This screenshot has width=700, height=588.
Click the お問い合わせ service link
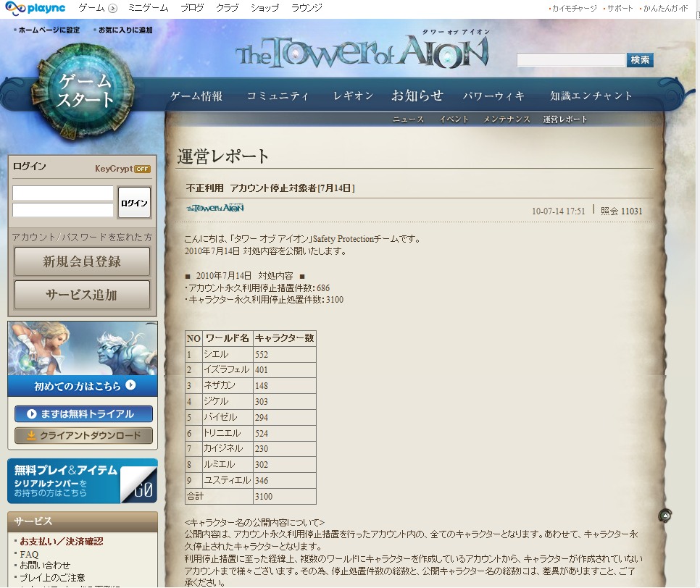[x=45, y=566]
